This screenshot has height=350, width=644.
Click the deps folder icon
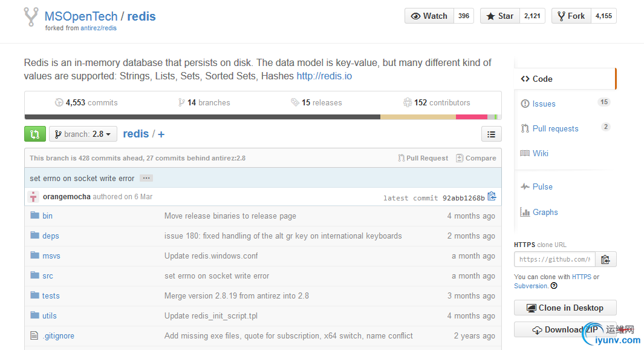point(34,236)
